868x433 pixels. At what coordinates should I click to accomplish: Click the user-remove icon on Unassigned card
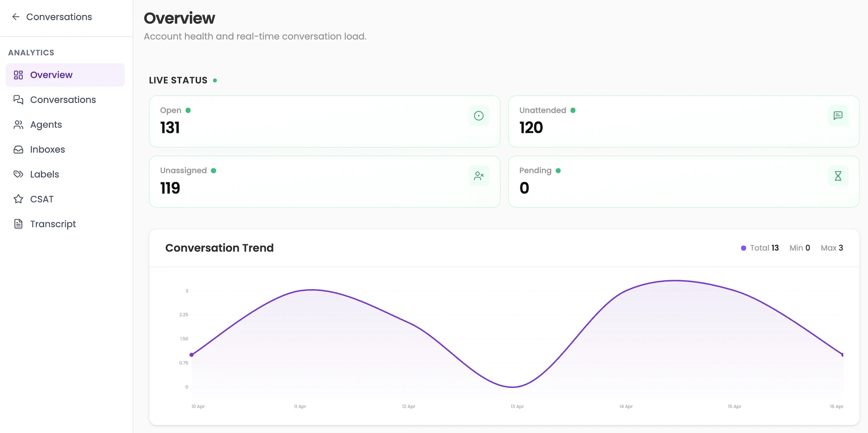click(x=479, y=176)
